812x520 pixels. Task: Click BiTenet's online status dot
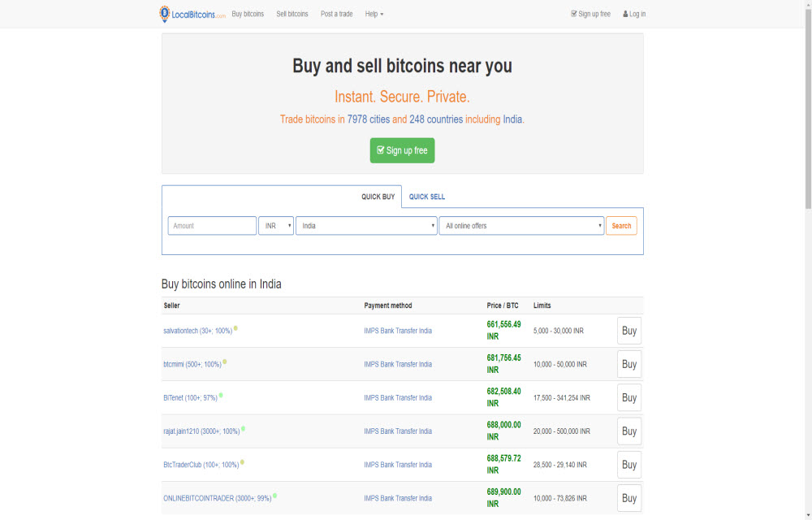pyautogui.click(x=221, y=395)
